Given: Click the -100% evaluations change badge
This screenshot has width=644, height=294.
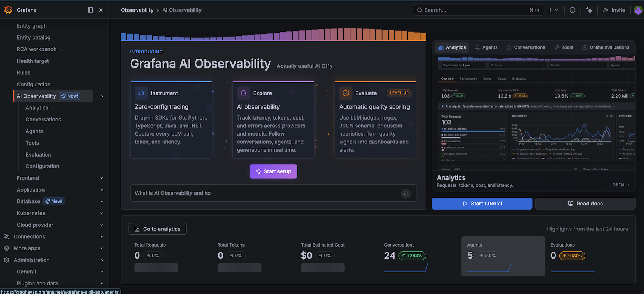Looking at the screenshot, I should pos(572,256).
